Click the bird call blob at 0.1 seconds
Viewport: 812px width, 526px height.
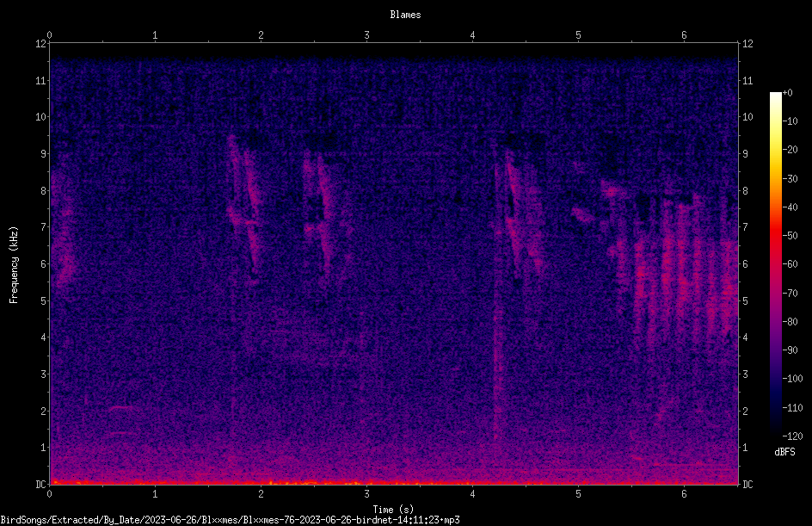tap(65, 228)
